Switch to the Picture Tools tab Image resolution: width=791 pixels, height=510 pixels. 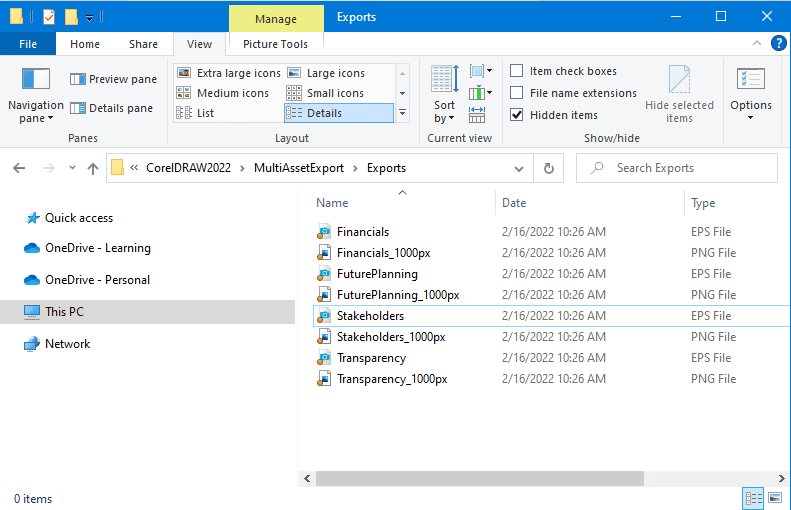[275, 44]
